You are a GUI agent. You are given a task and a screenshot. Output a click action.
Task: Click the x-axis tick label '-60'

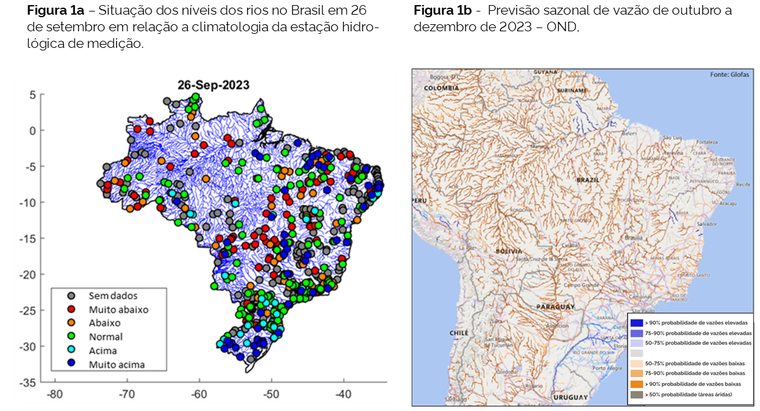[x=199, y=395]
